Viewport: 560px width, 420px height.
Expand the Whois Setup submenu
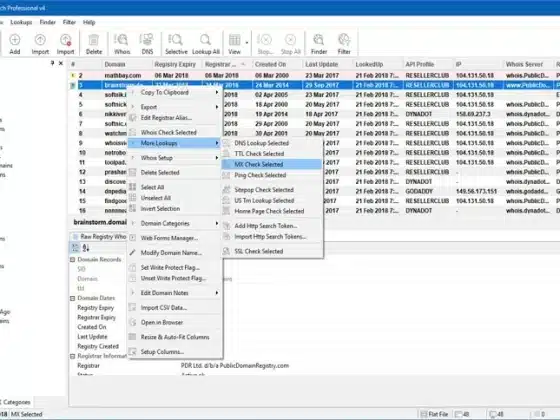coord(175,158)
